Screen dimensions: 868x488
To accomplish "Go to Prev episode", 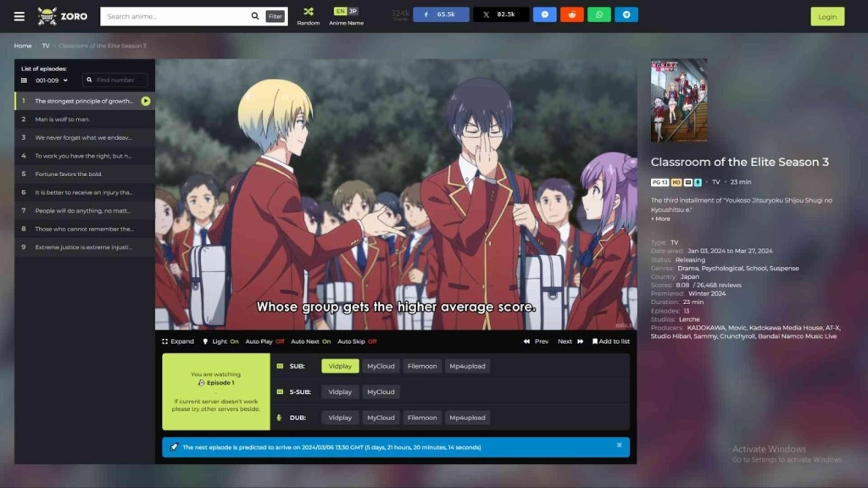I will 536,341.
